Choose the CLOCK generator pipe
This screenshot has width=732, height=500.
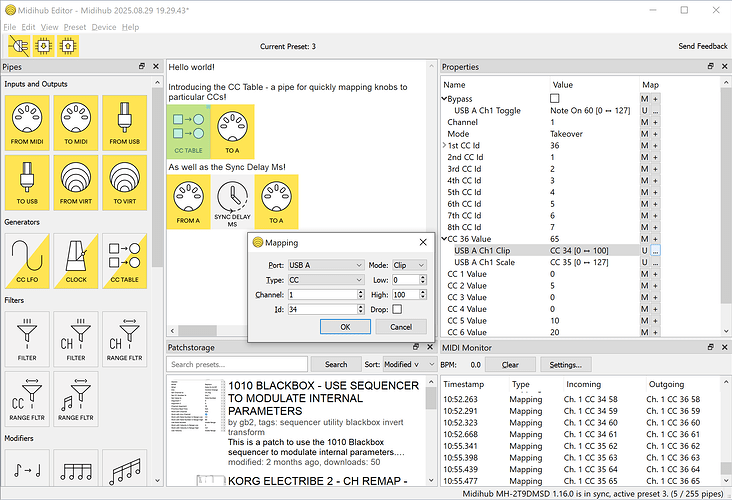(76, 261)
